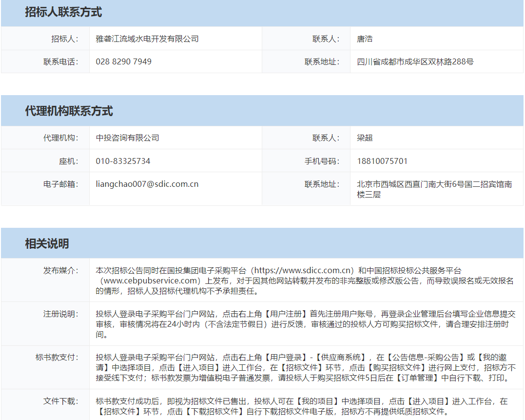Click agency contact name 梁超
The width and height of the screenshot is (525, 420).
click(365, 138)
